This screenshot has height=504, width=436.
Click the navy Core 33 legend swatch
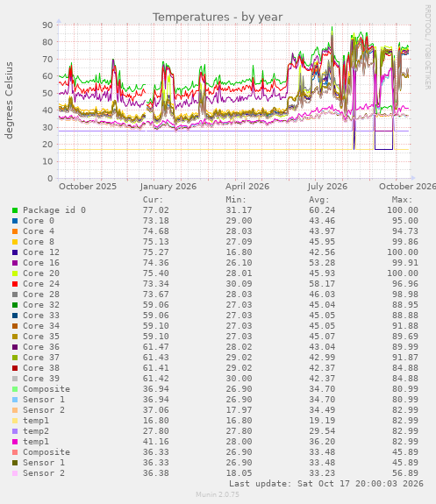pyautogui.click(x=15, y=316)
